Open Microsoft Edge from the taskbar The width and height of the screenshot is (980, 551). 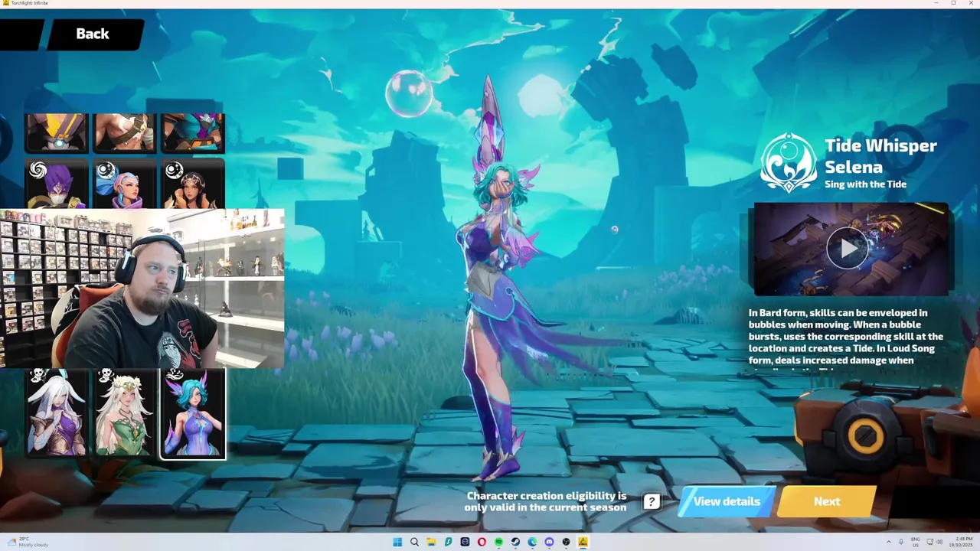[x=532, y=543]
